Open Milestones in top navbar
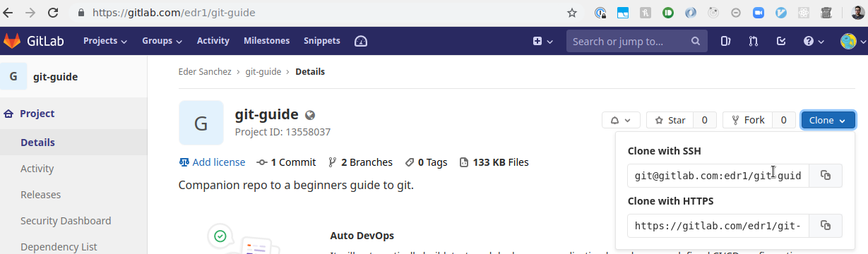 point(266,41)
